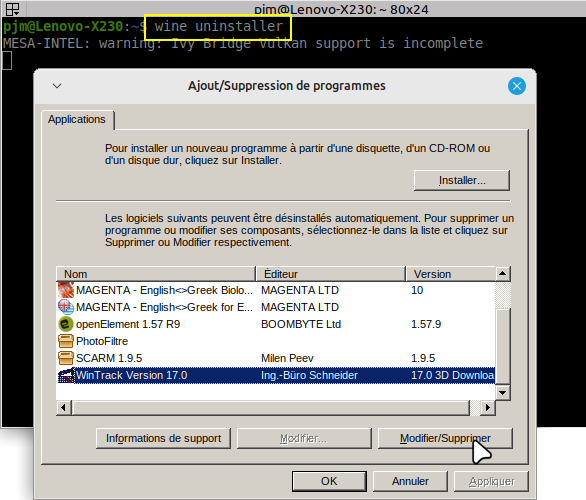Screen dimensions: 586x500
Task: Select the Applications tab
Action: coord(77,120)
